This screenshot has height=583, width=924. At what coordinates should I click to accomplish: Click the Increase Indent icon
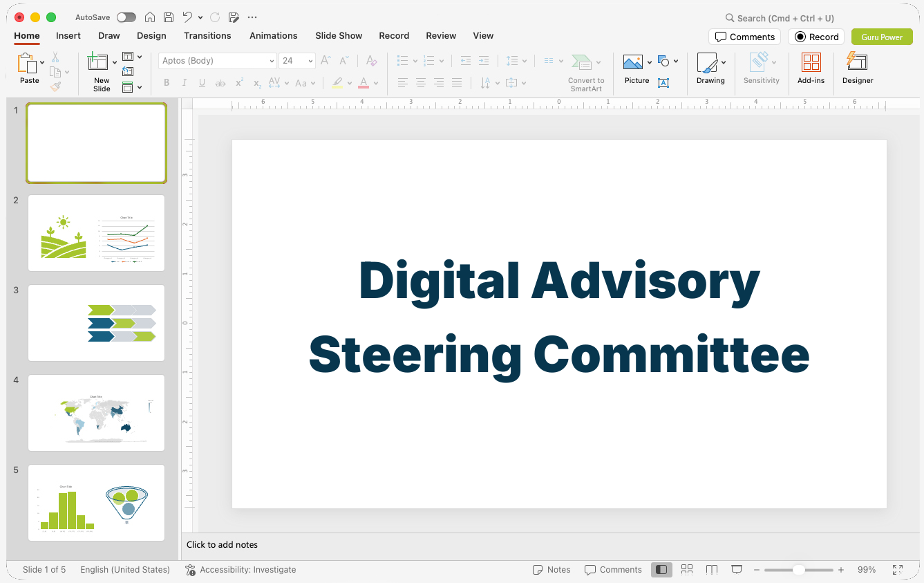[484, 61]
